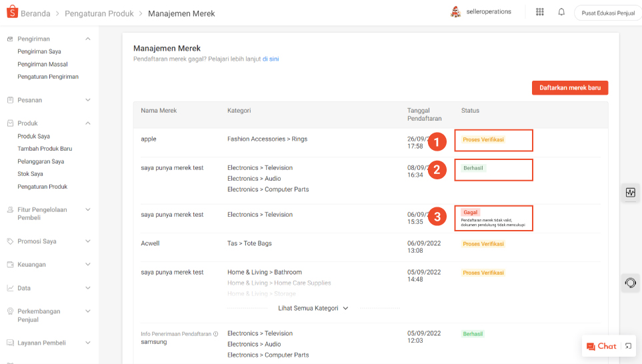Click the customer support headset icon
The height and width of the screenshot is (364, 642).
click(631, 283)
